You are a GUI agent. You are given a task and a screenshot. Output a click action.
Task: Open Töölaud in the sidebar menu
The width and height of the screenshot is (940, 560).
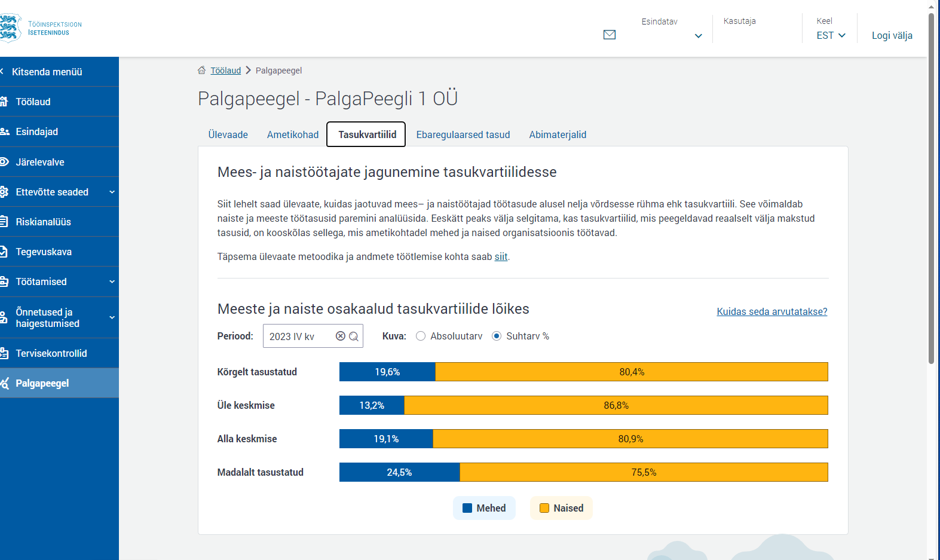click(x=59, y=102)
